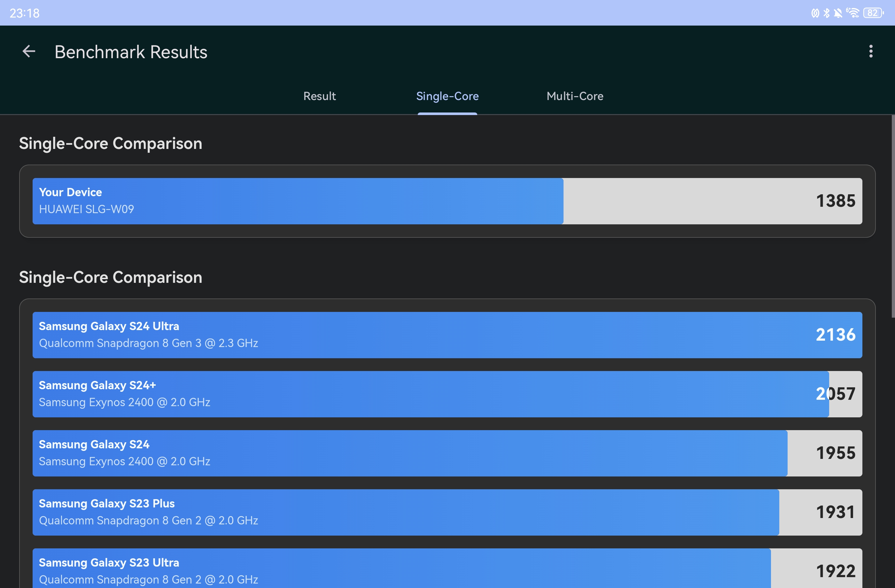This screenshot has height=588, width=895.
Task: Tap the 1385 device score value
Action: [x=835, y=201]
